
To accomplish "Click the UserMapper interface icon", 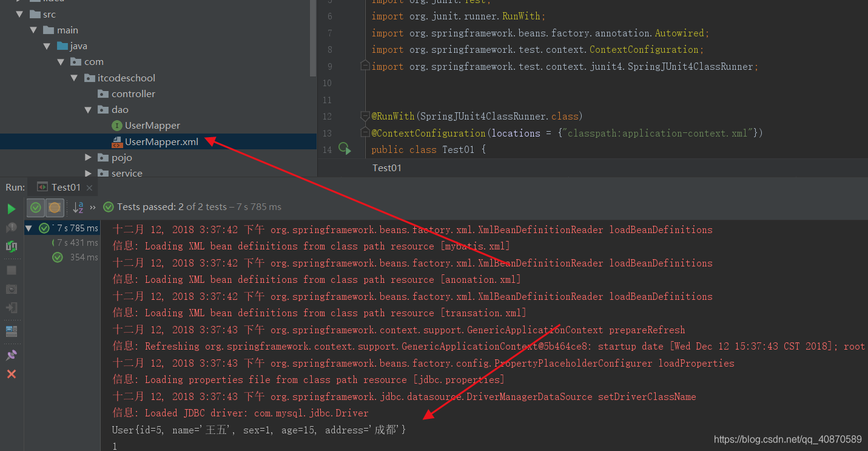I will [x=117, y=125].
